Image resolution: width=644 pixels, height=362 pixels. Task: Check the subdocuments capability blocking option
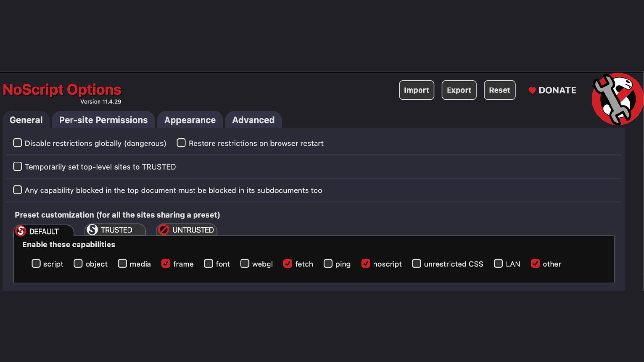(x=17, y=190)
